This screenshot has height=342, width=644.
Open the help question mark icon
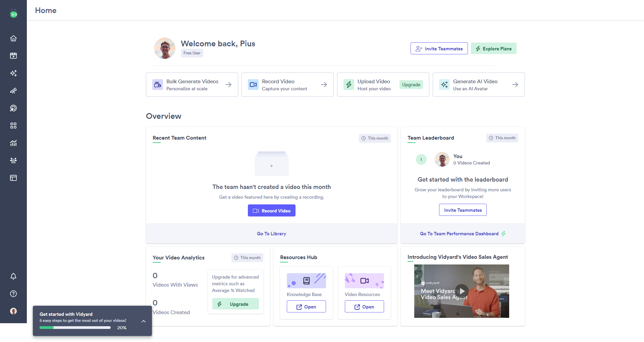click(13, 294)
